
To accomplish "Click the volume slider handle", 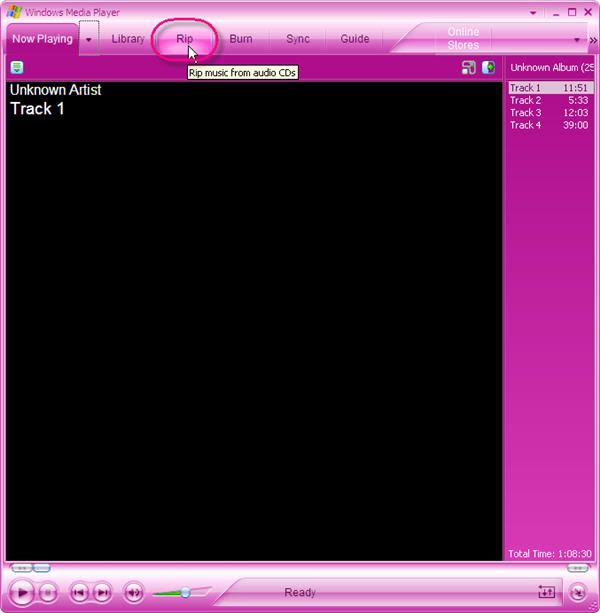I will [x=186, y=592].
